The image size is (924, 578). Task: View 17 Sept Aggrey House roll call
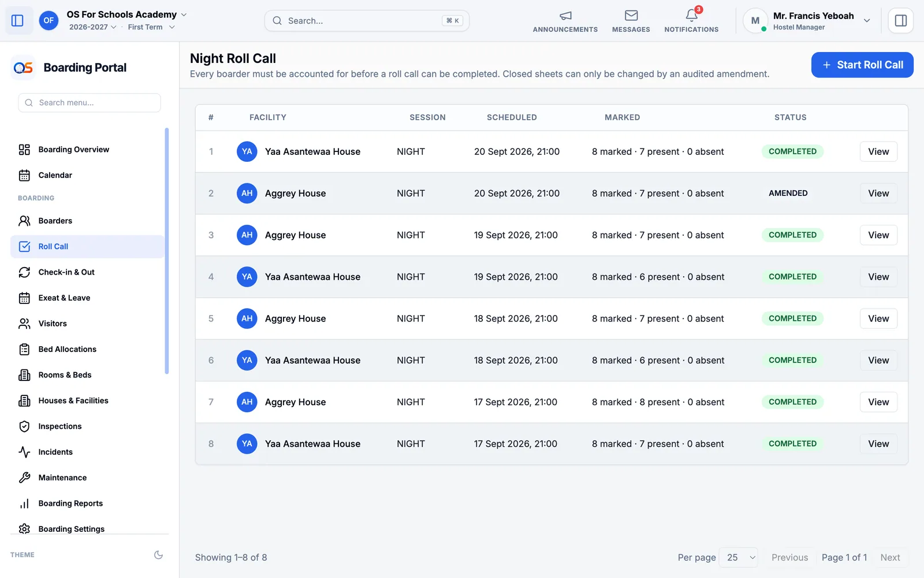(878, 402)
